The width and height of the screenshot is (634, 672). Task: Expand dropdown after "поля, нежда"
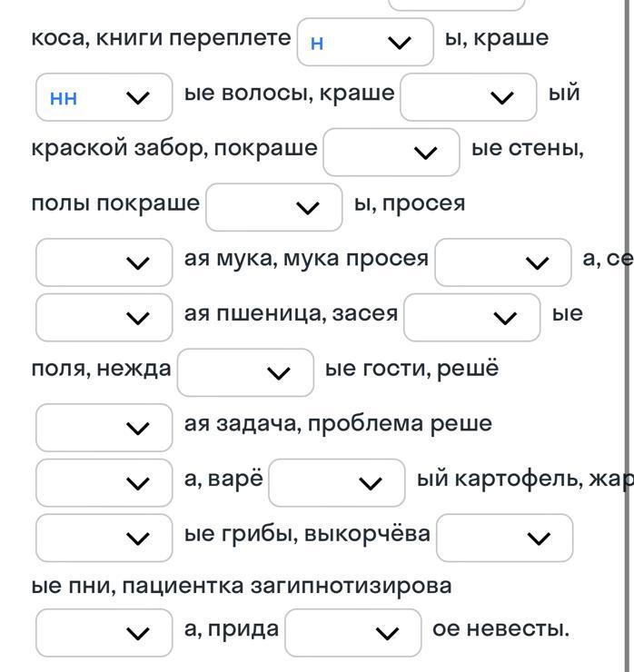pyautogui.click(x=245, y=372)
